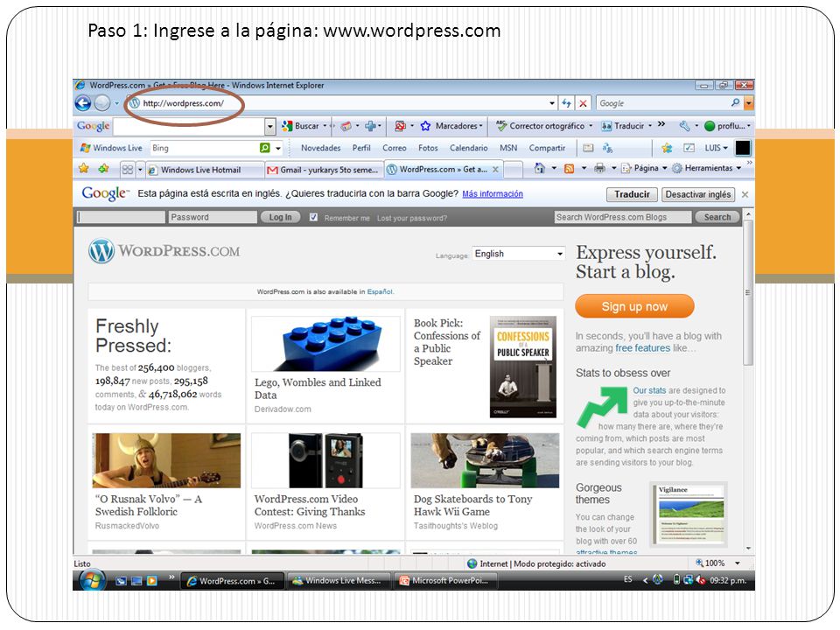Image resolution: width=840 pixels, height=630 pixels.
Task: Click the Buscar button on Google toolbar
Action: pos(300,126)
